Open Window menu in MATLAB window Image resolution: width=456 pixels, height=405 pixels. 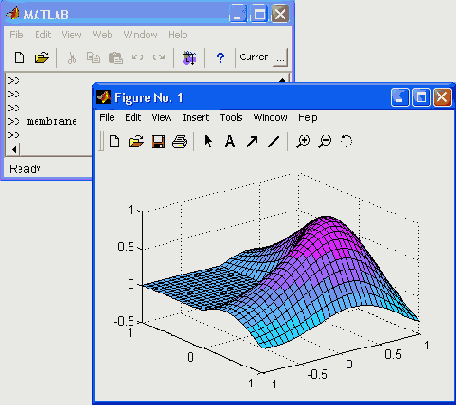[140, 35]
